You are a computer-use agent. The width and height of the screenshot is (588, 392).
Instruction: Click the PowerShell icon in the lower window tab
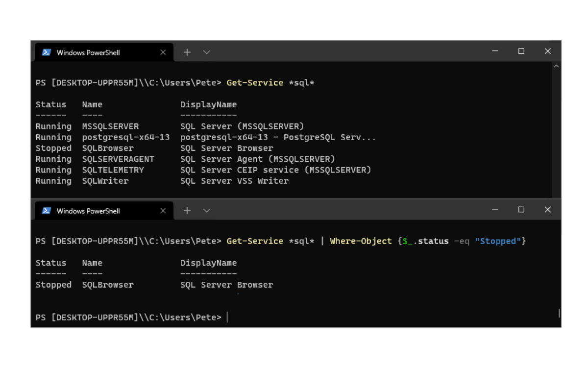click(x=47, y=211)
